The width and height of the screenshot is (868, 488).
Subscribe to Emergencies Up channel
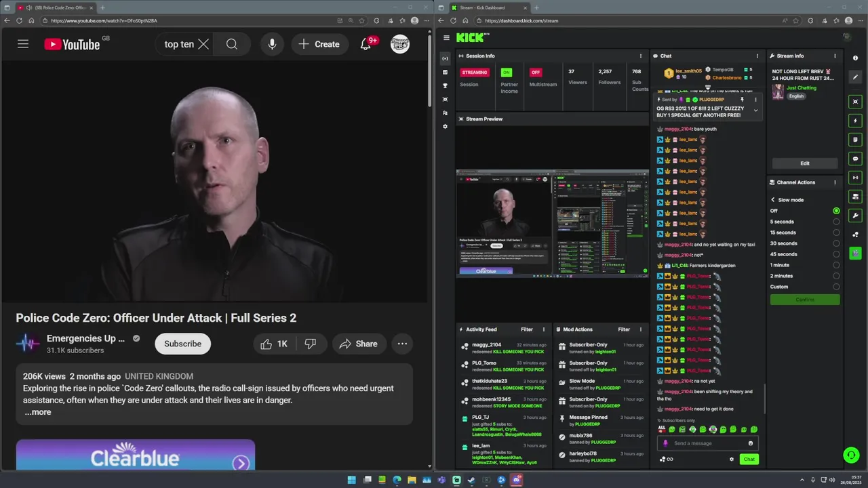coord(182,344)
